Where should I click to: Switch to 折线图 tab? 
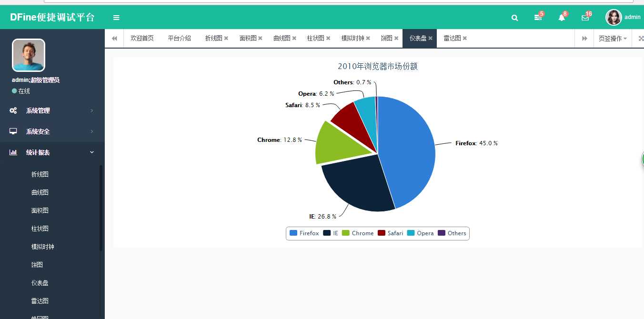(x=213, y=38)
